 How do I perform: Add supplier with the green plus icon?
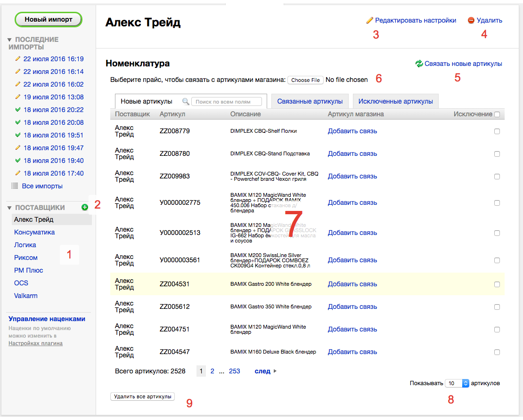point(85,207)
